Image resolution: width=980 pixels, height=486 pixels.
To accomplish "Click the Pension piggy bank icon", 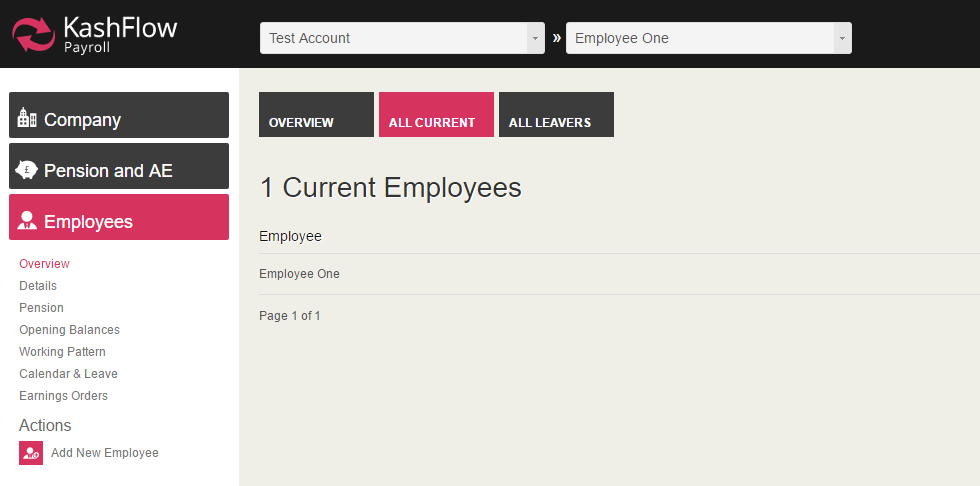I will click(27, 170).
